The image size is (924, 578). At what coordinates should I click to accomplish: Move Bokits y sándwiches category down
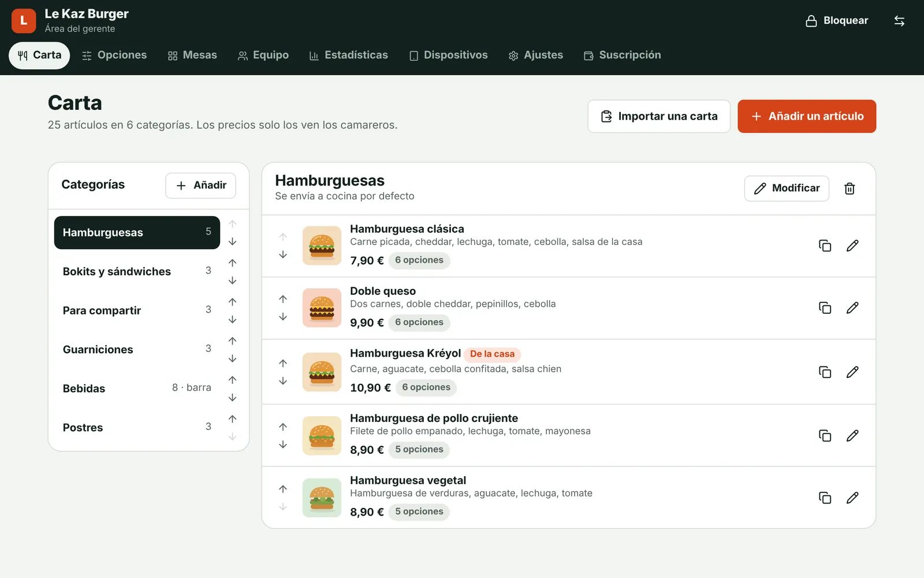pos(232,280)
